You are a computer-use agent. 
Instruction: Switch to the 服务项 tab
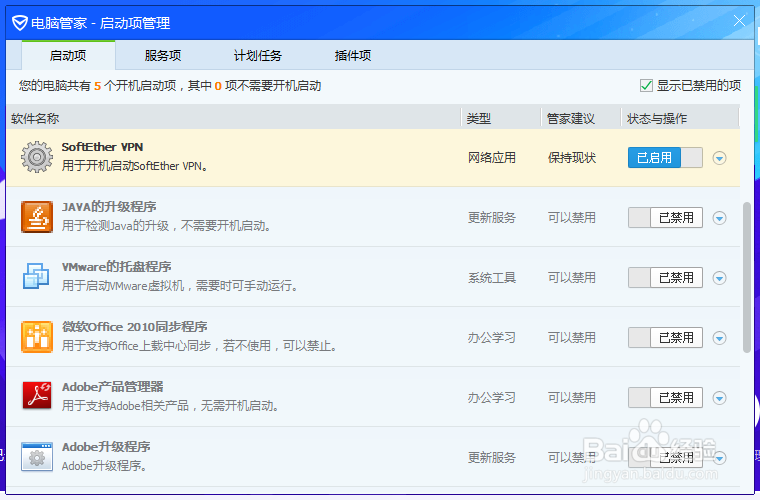coord(163,55)
